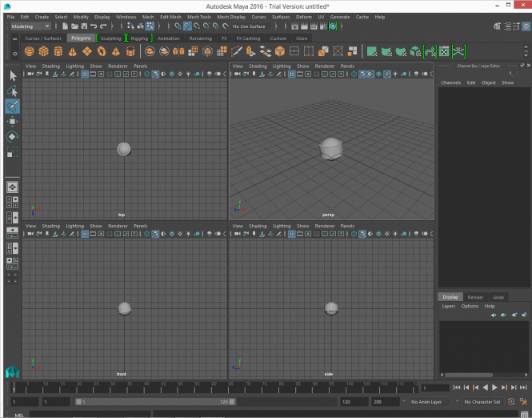Toggle grid display in top viewport toolbar
Viewport: 532px width, 418px height.
pyautogui.click(x=85, y=74)
